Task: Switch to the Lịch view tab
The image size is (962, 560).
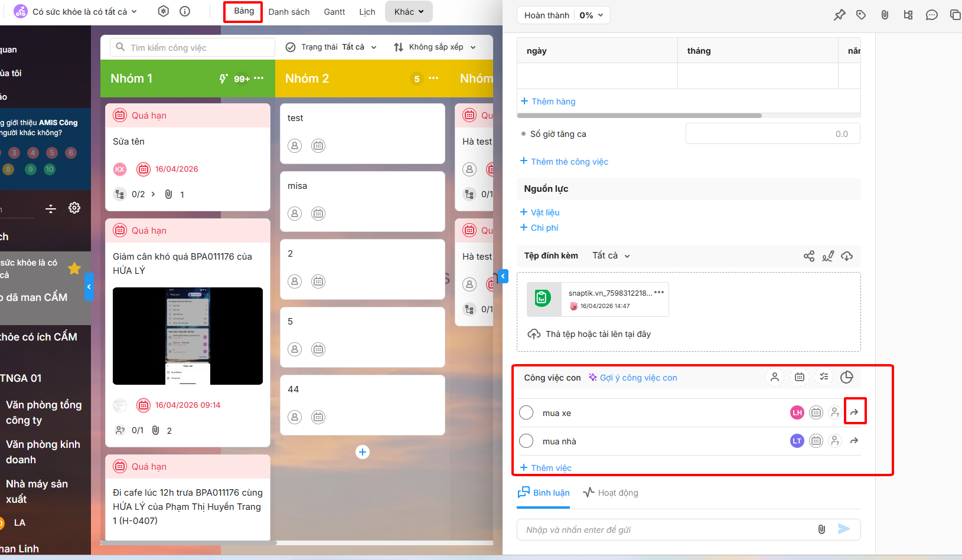Action: (367, 12)
